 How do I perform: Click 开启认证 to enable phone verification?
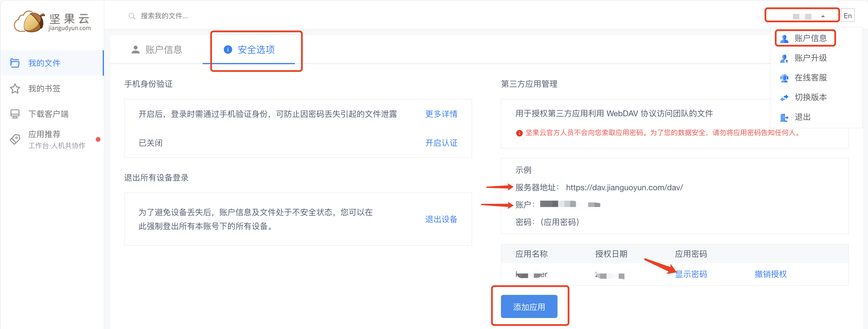pyautogui.click(x=441, y=143)
